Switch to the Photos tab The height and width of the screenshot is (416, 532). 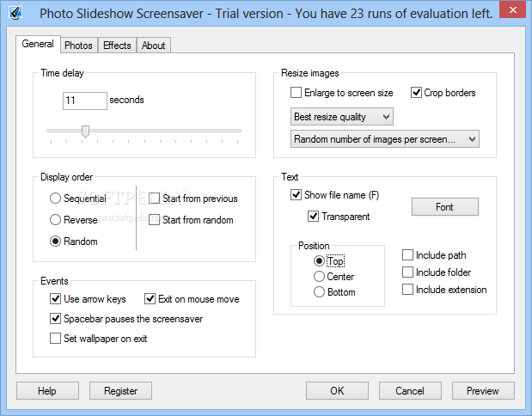[78, 46]
